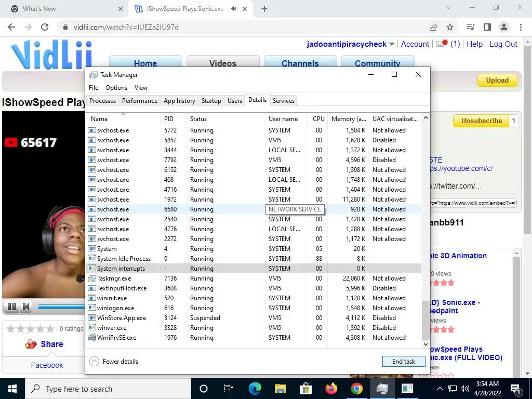
Task: Sort by PID column header
Action: click(174, 119)
